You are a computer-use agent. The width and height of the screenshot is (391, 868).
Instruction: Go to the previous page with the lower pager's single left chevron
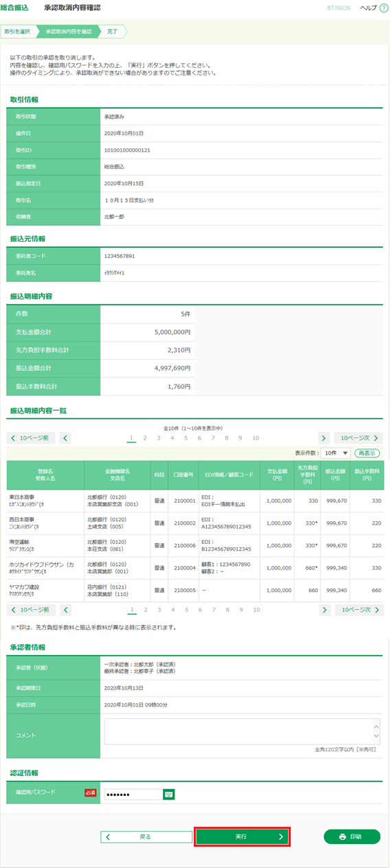tap(65, 609)
